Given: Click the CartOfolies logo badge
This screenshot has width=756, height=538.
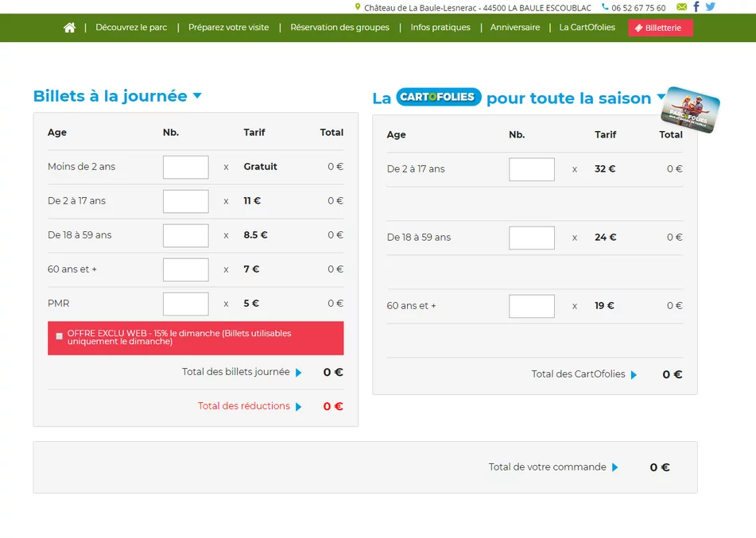Looking at the screenshot, I should 439,97.
